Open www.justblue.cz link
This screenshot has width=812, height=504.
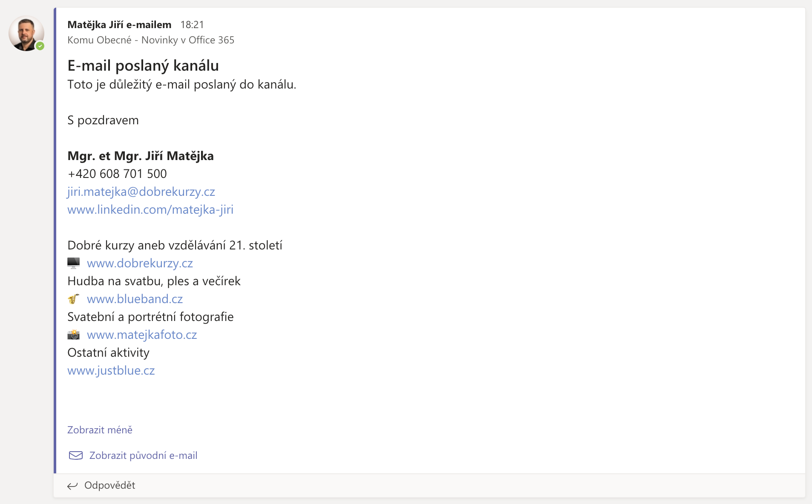click(111, 371)
